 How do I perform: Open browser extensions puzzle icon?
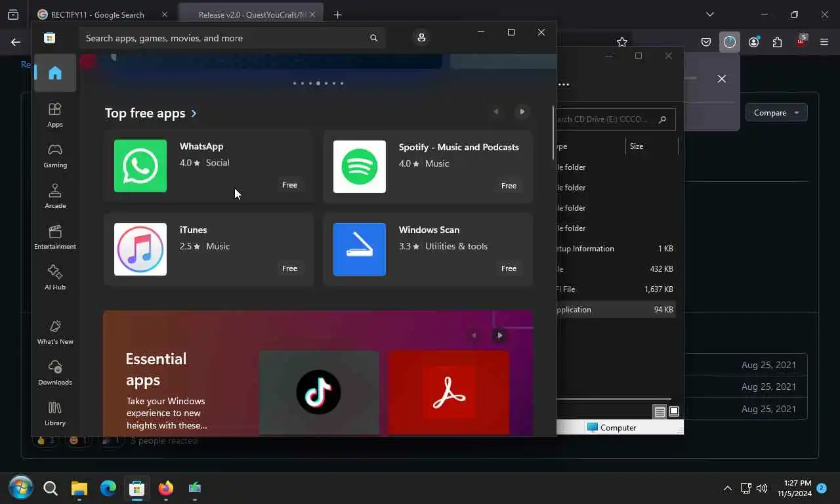(777, 42)
